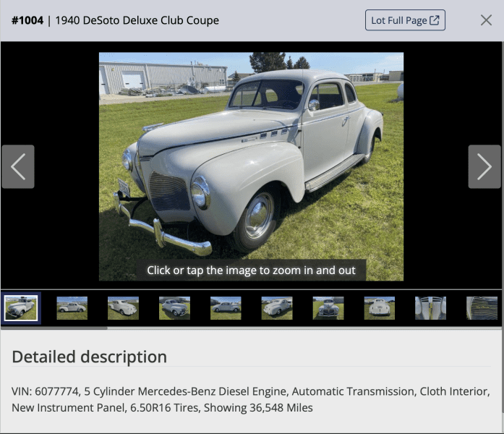The height and width of the screenshot is (434, 504).
Task: Close the lot detail popup
Action: coord(486,20)
